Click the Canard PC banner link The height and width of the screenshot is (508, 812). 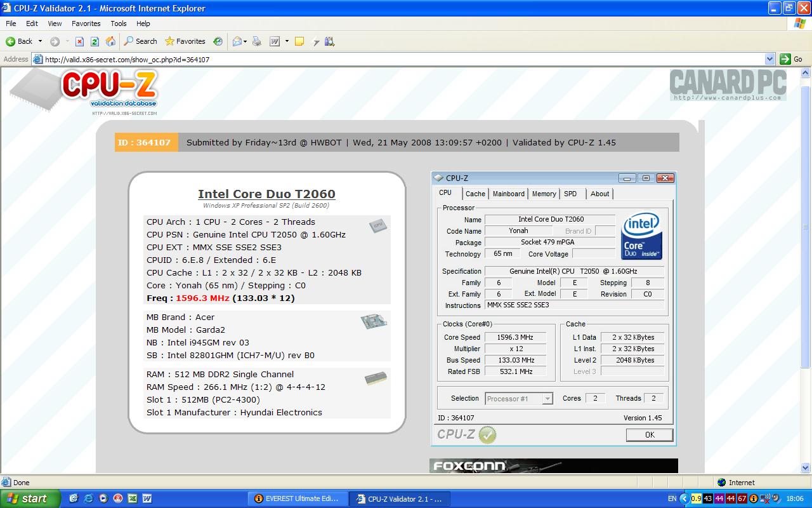pos(728,84)
